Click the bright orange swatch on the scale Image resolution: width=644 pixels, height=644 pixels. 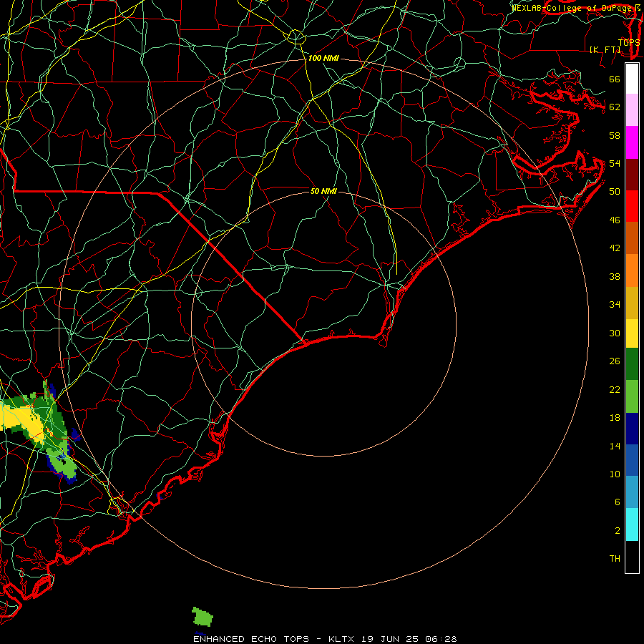(x=632, y=270)
